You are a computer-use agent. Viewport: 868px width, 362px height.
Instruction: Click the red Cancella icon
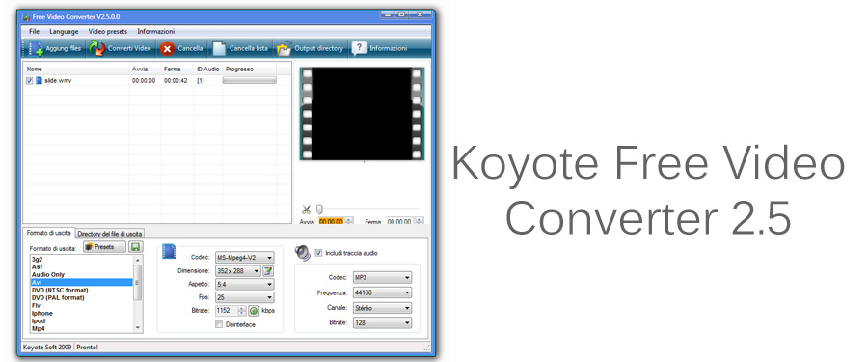[167, 49]
